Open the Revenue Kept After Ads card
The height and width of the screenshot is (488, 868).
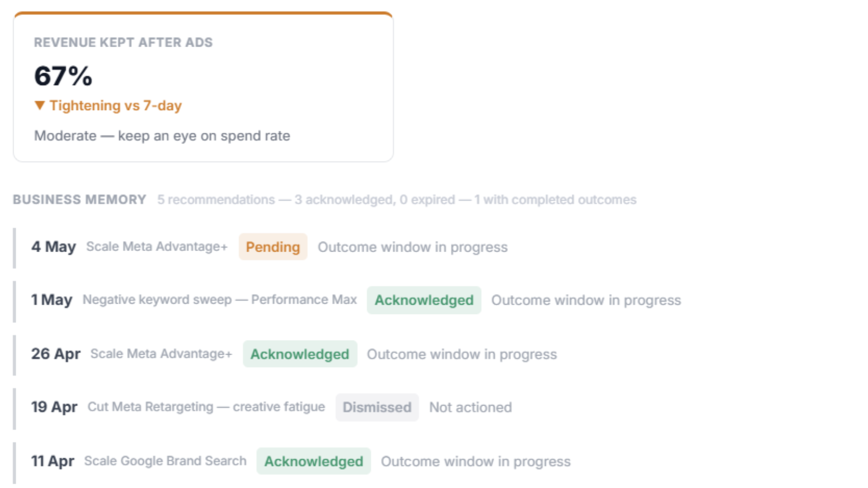click(x=203, y=87)
